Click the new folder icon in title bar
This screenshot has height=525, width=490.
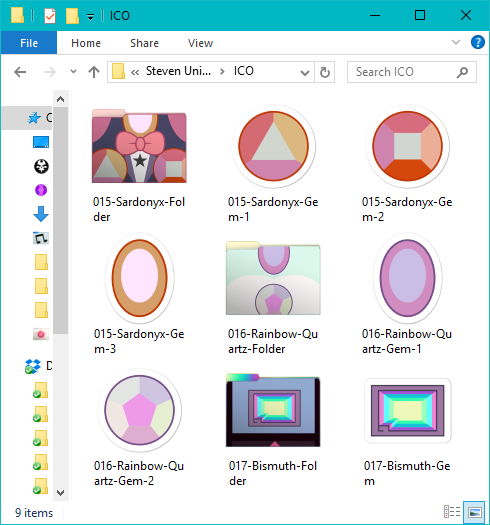(x=72, y=16)
